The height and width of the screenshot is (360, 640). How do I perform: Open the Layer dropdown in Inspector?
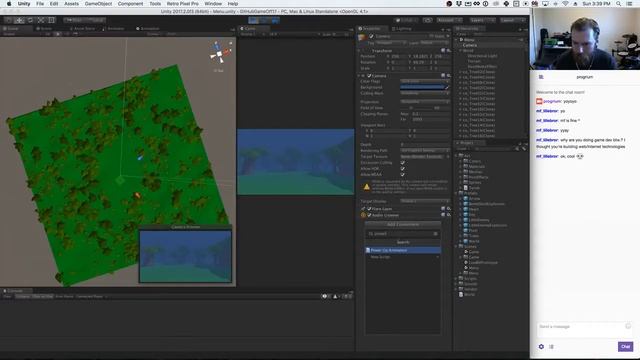(x=434, y=42)
